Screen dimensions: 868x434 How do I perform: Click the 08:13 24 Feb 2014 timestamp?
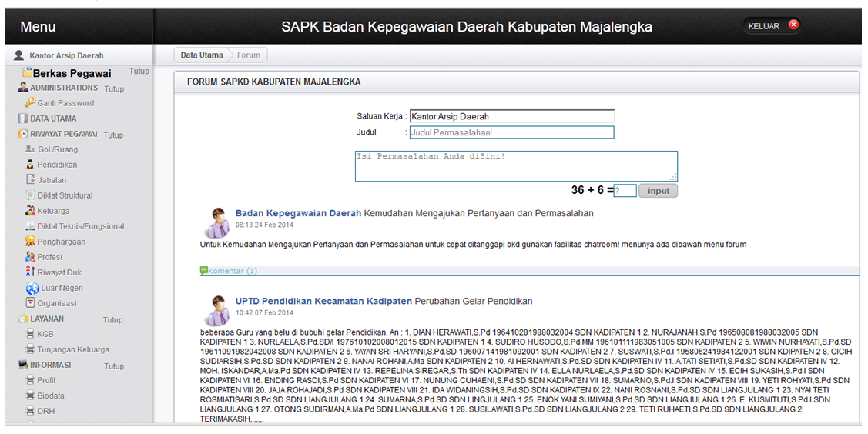[264, 225]
